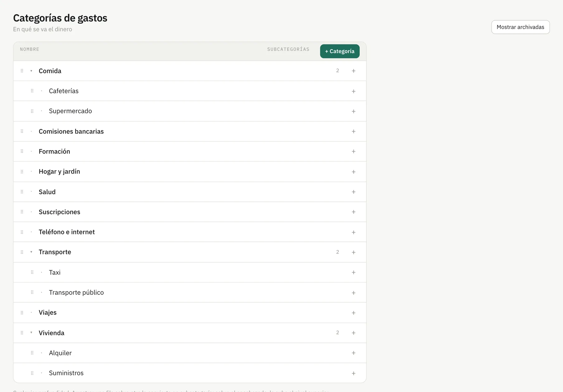Click the drag handle of Viajes
Image resolution: width=563 pixels, height=392 pixels.
coord(22,313)
